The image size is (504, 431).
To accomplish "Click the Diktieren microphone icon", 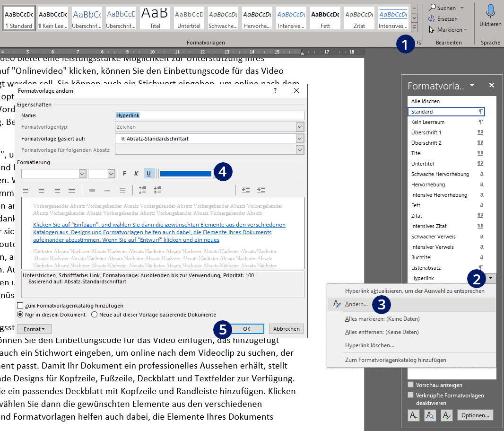I will click(490, 11).
